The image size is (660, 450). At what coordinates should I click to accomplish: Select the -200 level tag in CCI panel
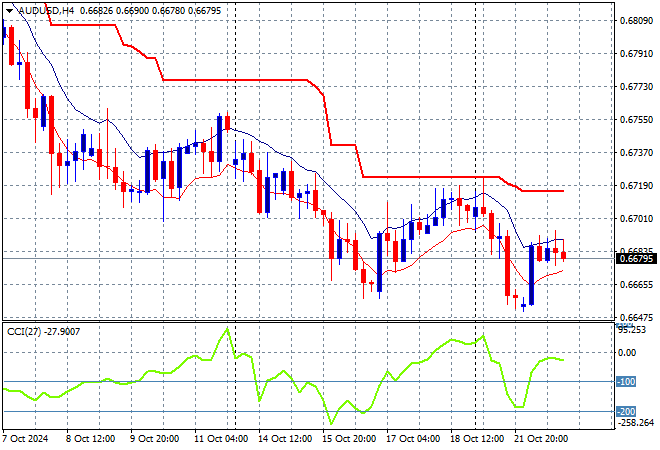pos(626,411)
